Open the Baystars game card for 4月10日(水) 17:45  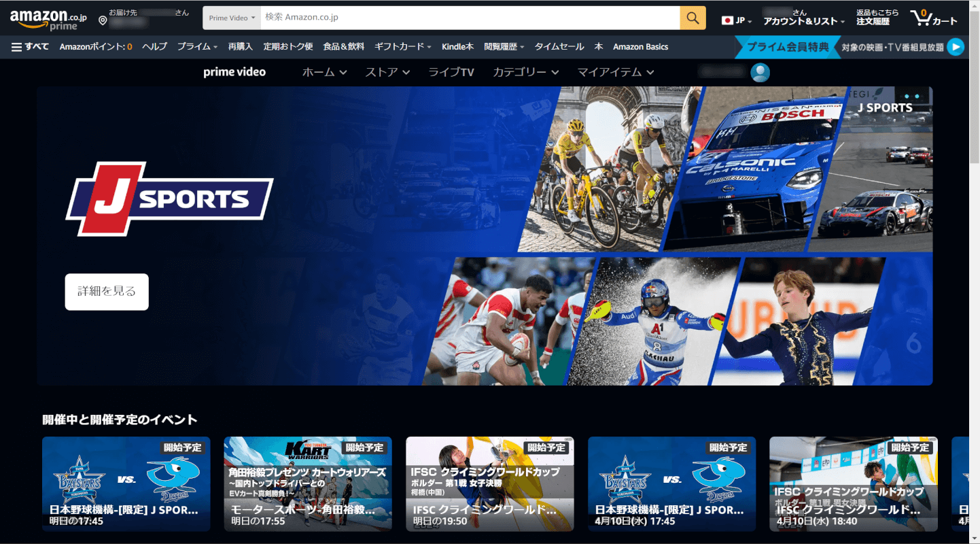[671, 483]
